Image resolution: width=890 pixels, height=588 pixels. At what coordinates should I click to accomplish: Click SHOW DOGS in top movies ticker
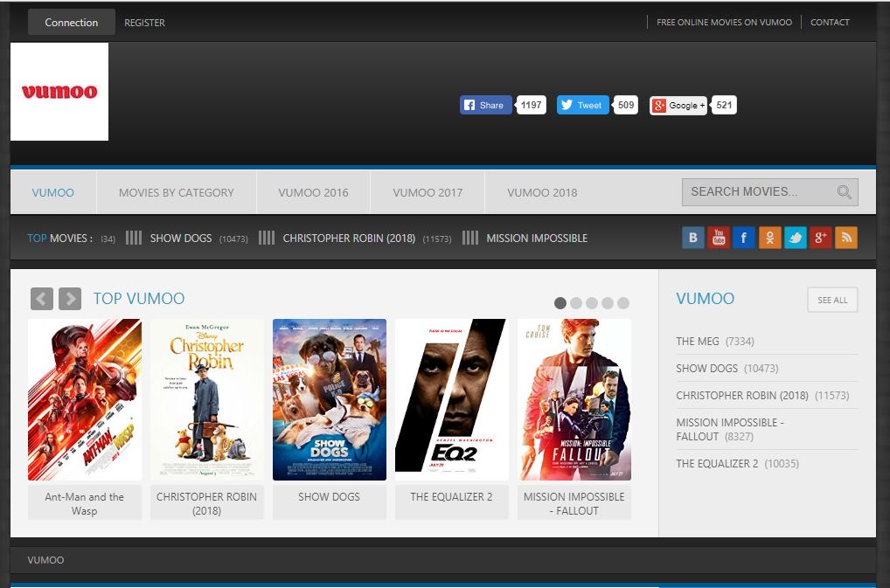pos(181,239)
